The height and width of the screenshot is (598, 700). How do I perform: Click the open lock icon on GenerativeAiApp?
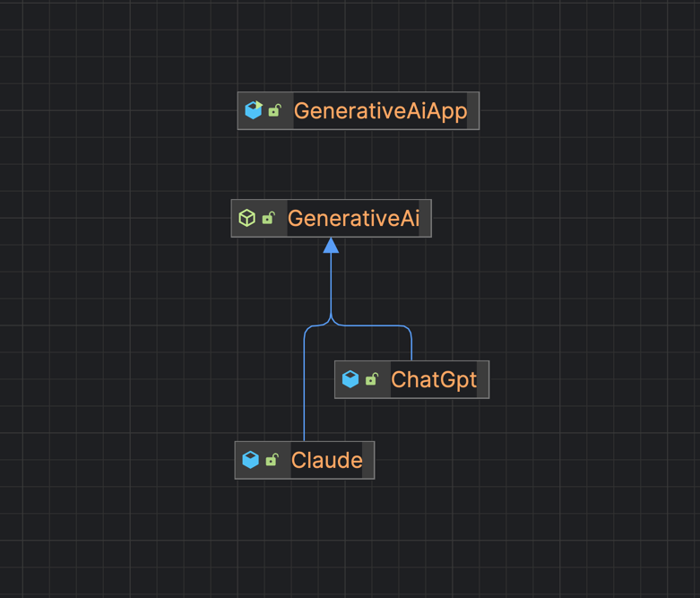275,110
